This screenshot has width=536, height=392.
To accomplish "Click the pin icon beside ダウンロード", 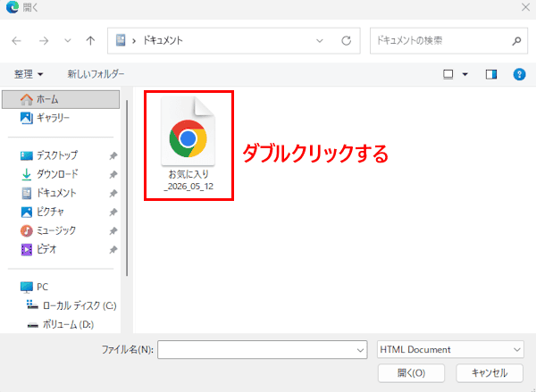I will [x=113, y=175].
